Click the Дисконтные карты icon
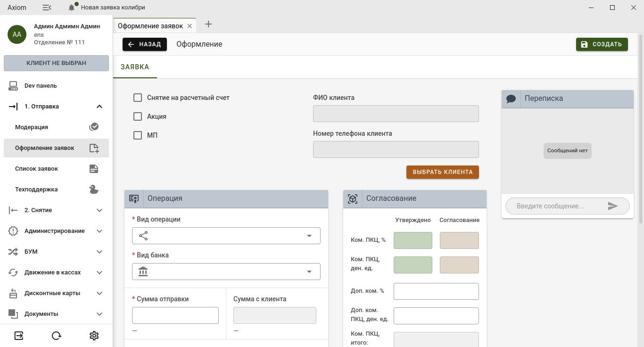 point(13,293)
